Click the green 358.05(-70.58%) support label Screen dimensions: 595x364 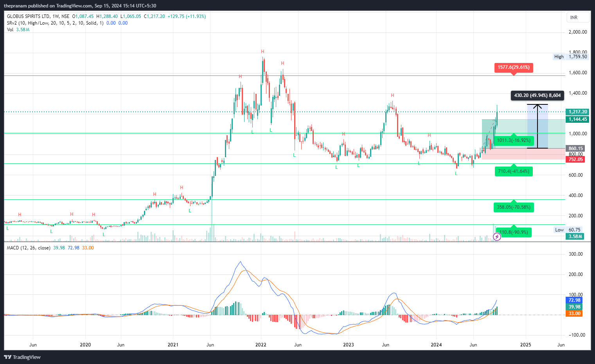coord(514,207)
